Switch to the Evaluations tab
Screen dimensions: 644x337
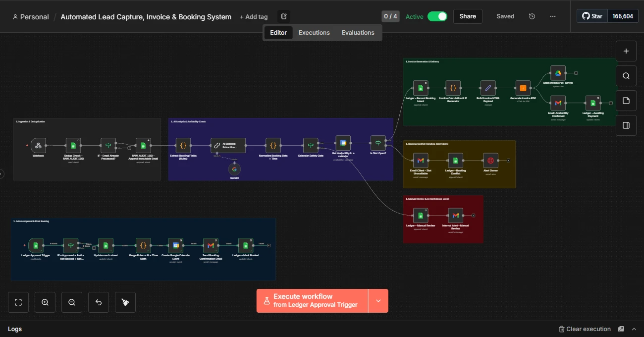point(358,32)
